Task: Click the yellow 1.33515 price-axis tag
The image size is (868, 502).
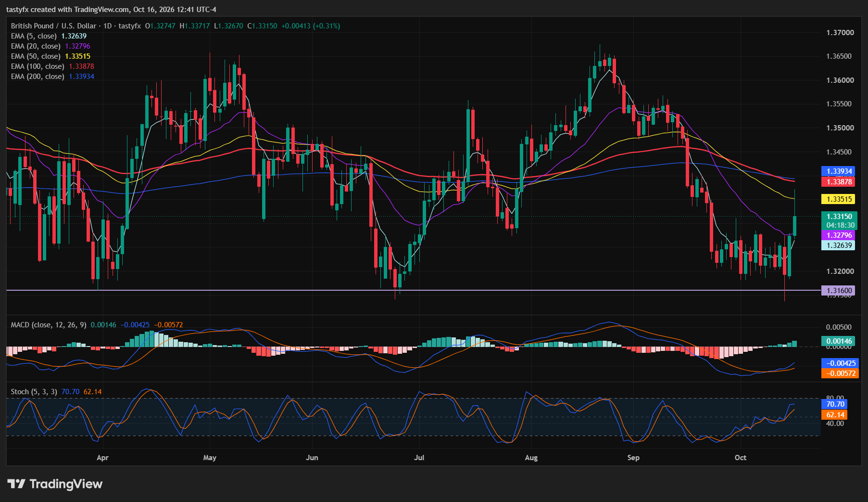Action: point(839,199)
